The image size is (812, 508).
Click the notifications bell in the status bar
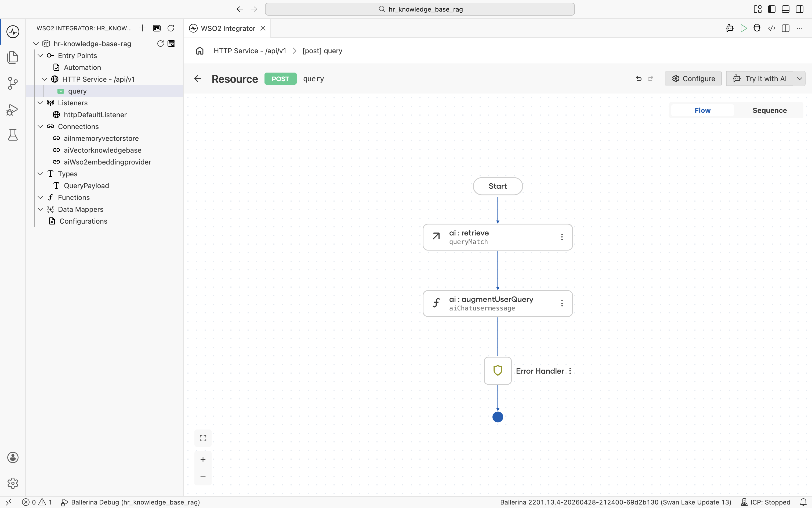pyautogui.click(x=803, y=502)
